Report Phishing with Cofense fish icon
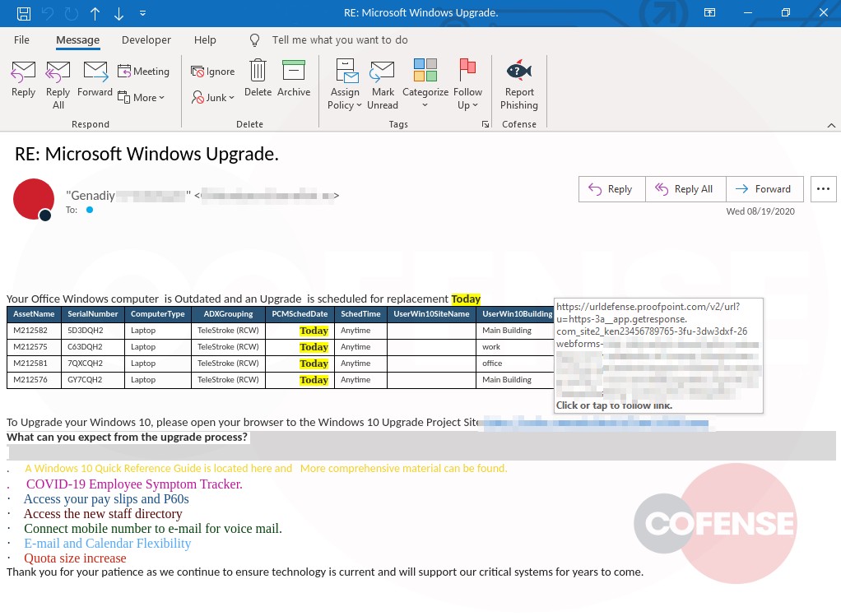The image size is (841, 616). (x=519, y=85)
